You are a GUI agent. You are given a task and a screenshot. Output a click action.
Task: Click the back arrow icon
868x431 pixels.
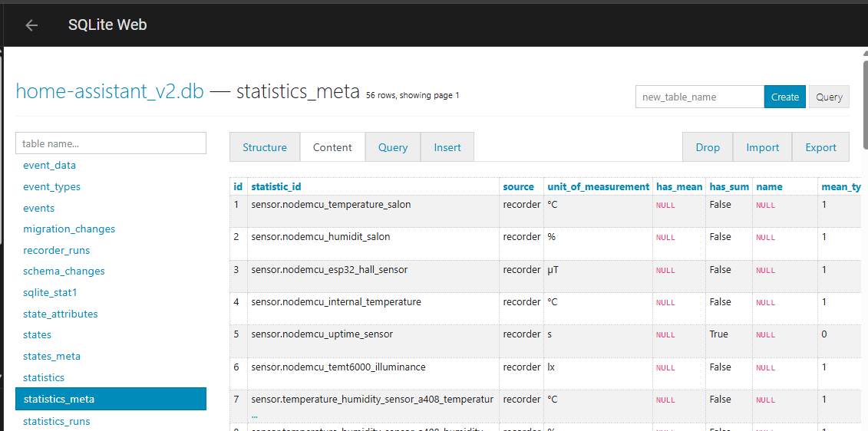click(x=31, y=25)
